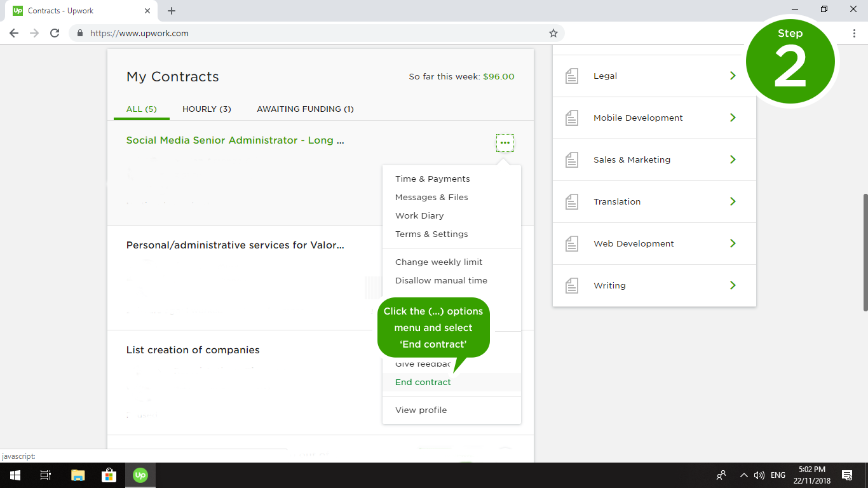Expand the Web Development category chevron
The image size is (868, 488).
[x=733, y=243]
